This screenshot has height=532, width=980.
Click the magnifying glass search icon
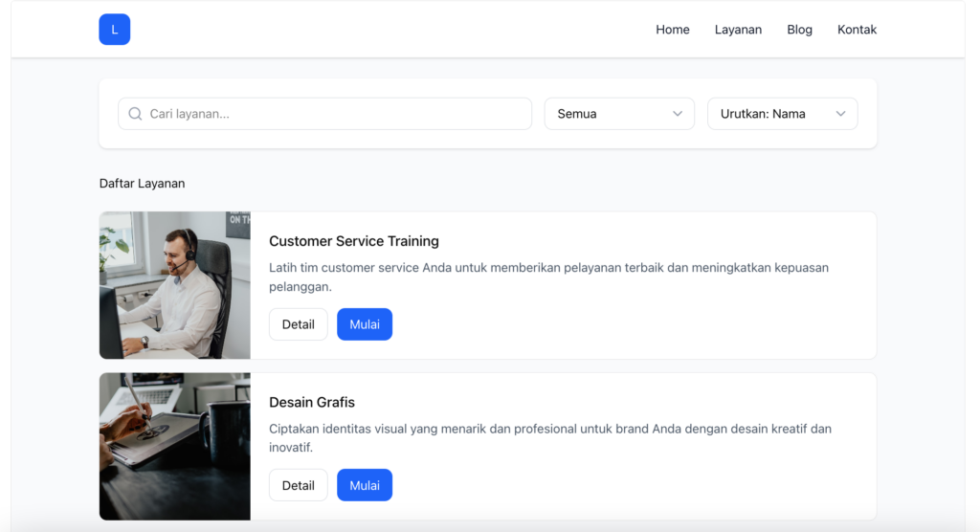(135, 114)
